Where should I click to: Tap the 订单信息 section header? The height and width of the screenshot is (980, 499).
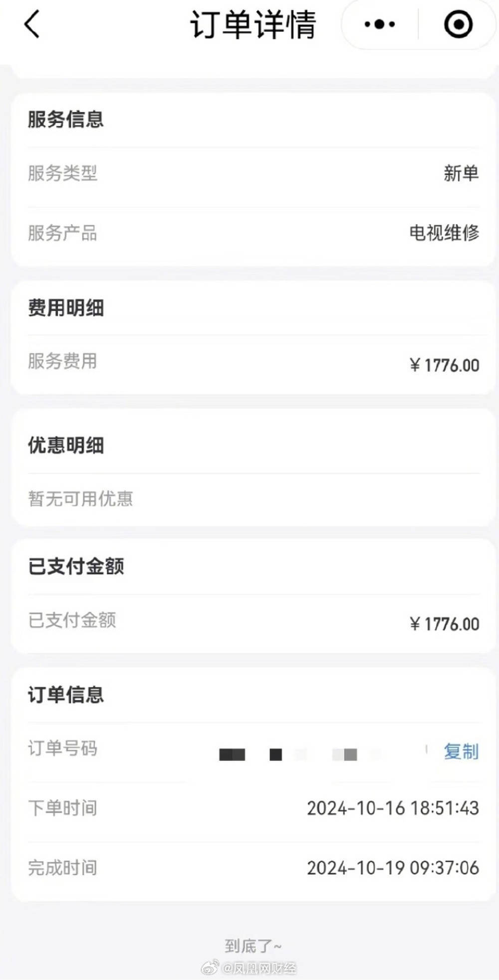tap(66, 695)
